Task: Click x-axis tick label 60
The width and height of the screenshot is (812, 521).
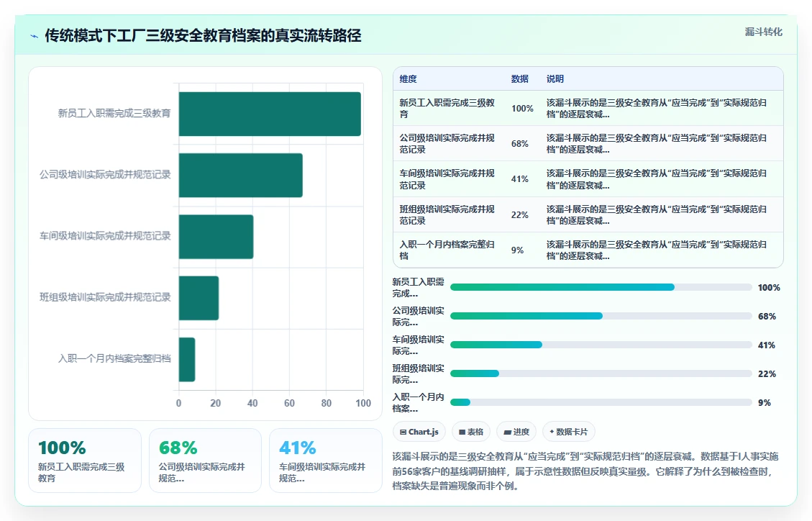Action: (x=289, y=403)
